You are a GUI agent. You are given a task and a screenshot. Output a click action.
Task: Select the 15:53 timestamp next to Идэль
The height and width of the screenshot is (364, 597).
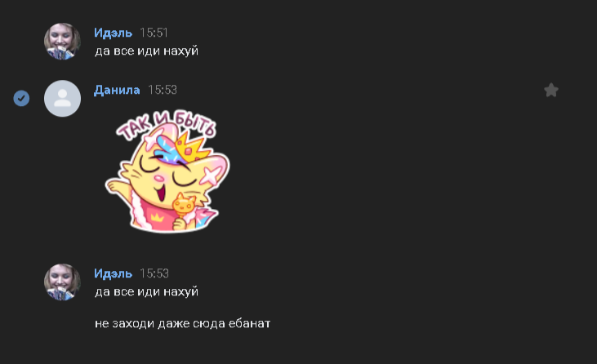[154, 273]
